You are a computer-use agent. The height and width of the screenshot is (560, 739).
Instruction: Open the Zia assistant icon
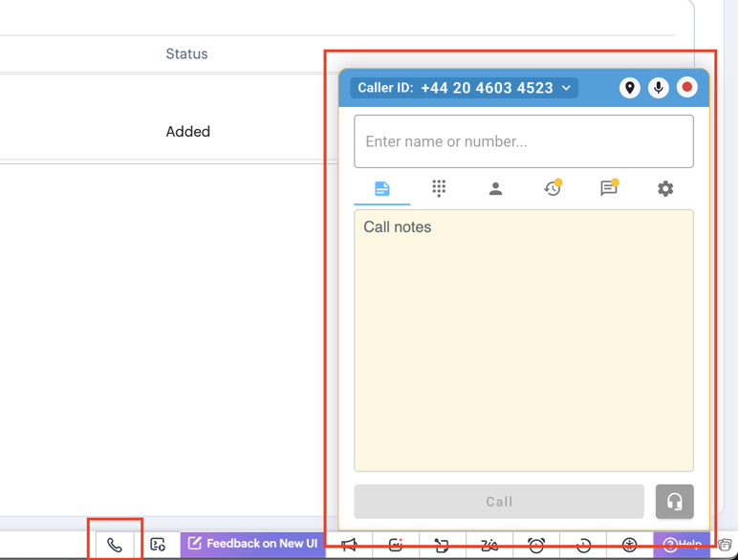click(x=489, y=546)
